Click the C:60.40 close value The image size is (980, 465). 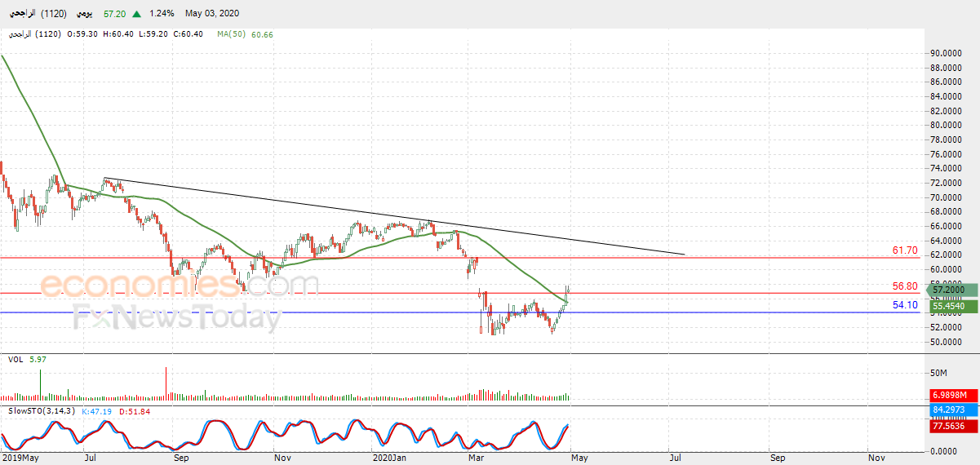tap(189, 34)
